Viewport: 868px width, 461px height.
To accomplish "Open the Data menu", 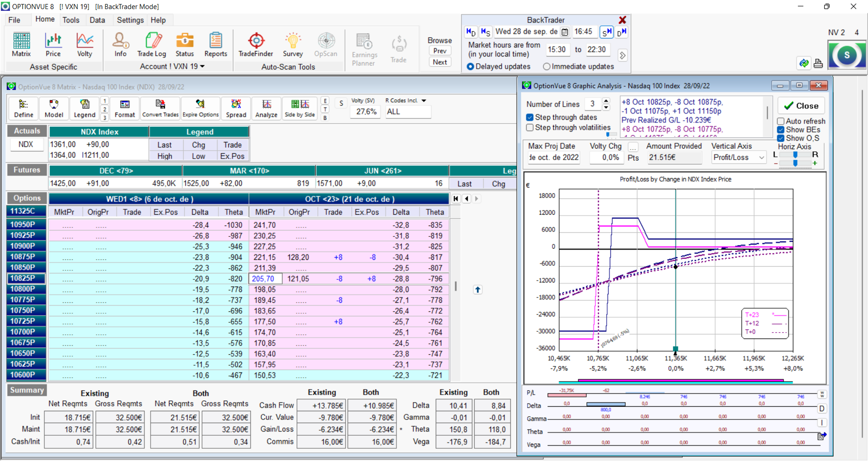I will click(x=97, y=20).
